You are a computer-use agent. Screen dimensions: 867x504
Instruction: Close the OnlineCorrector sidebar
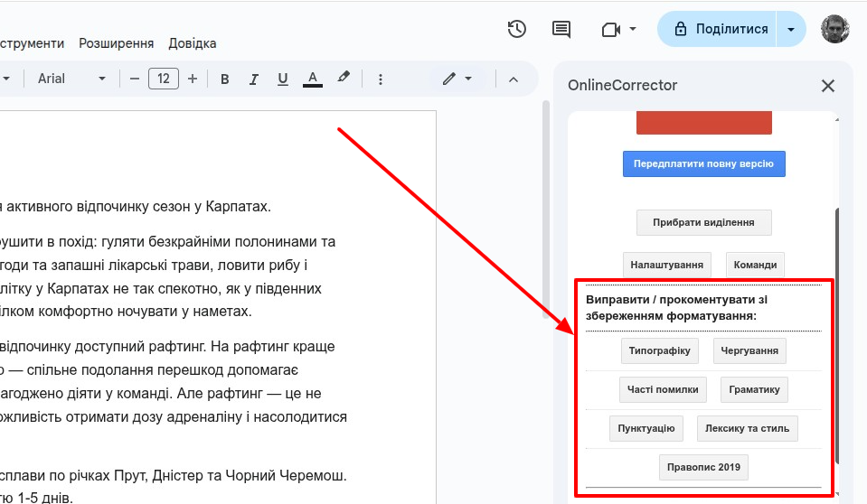[828, 86]
